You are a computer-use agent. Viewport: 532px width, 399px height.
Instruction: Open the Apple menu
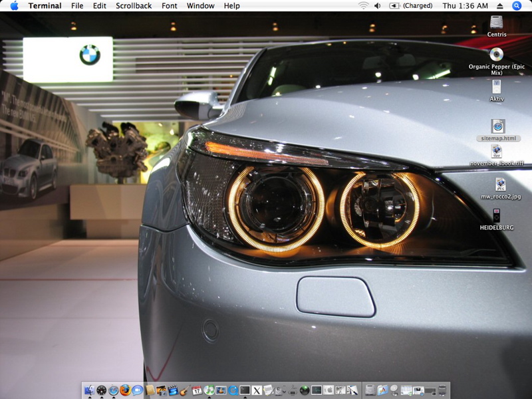pos(14,6)
